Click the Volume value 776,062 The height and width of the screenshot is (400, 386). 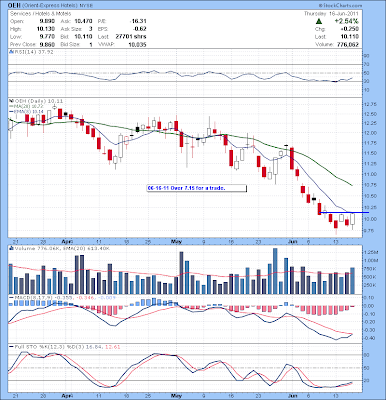347,44
